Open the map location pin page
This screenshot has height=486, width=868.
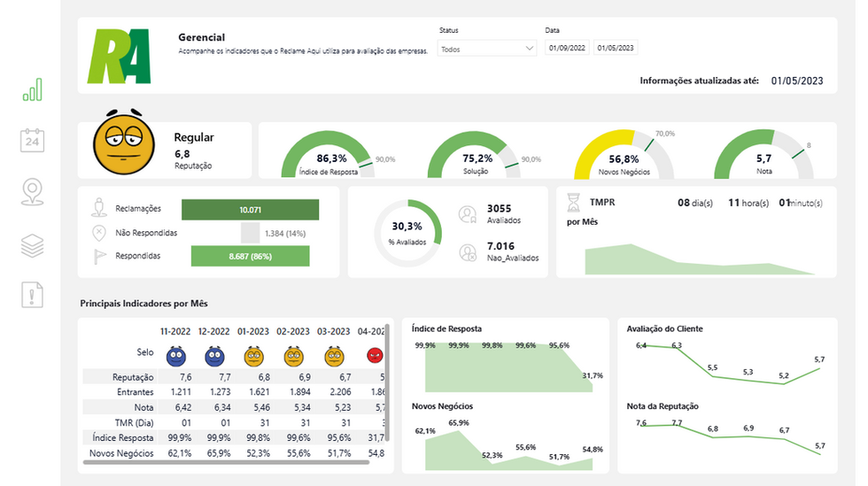[32, 191]
